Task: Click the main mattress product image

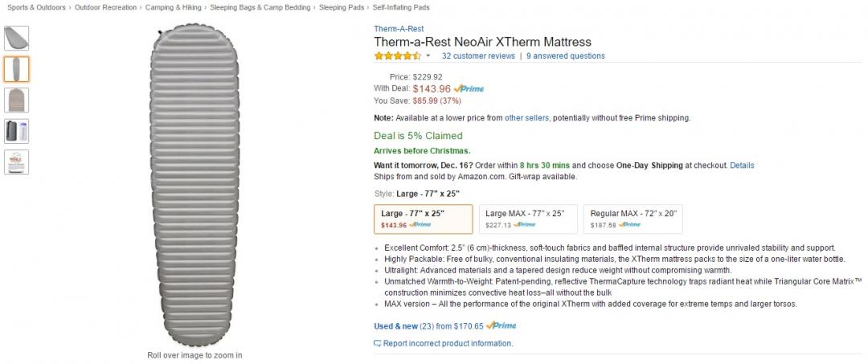Action: tap(194, 189)
